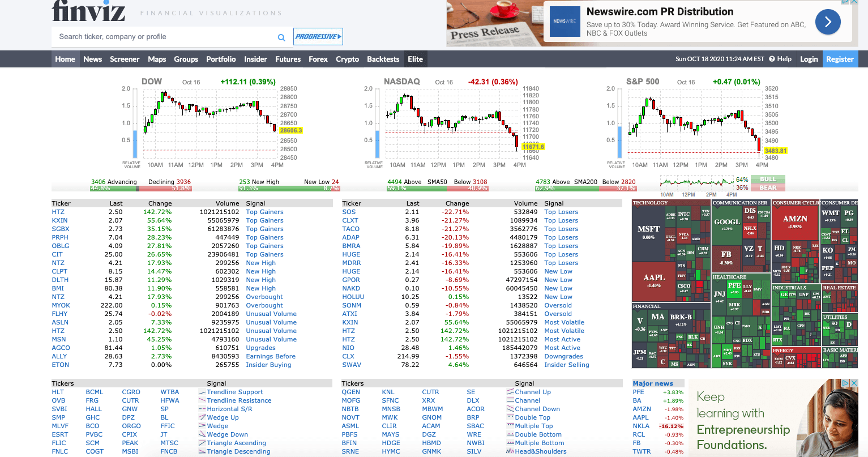This screenshot has height=457, width=868.
Task: Click the Advancing/Declining breadth bar
Action: point(141,188)
